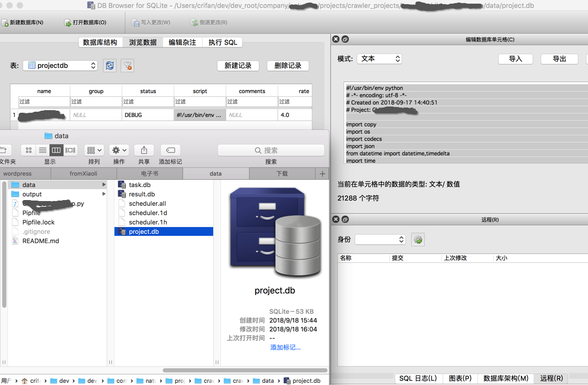Screen dimensions: 588x385
Task: Switch Finder to icon view
Action: click(x=29, y=150)
